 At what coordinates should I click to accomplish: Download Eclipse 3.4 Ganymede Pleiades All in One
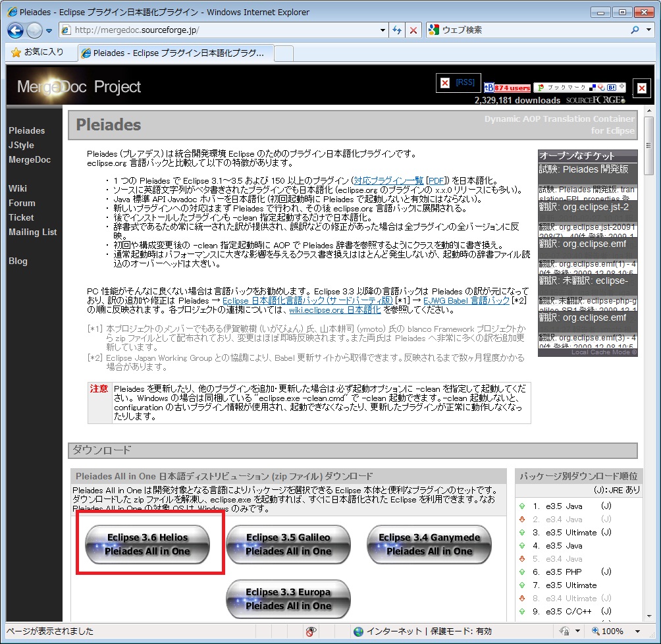point(429,544)
